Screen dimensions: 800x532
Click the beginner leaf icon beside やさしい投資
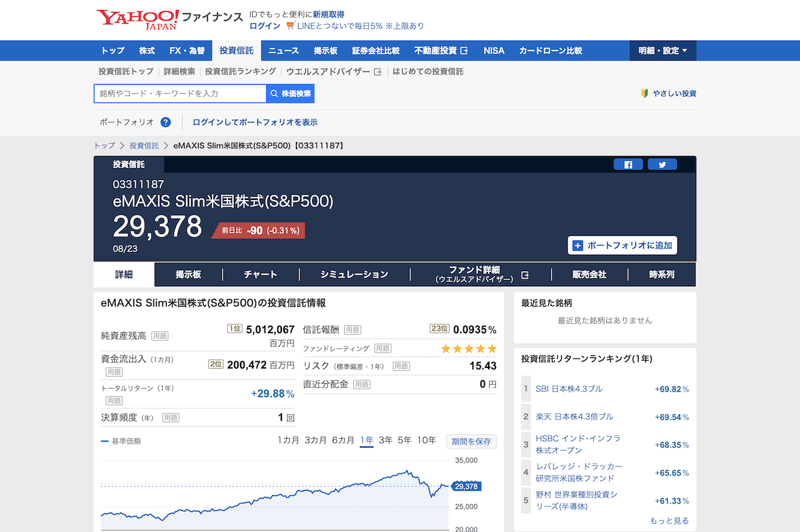click(645, 93)
